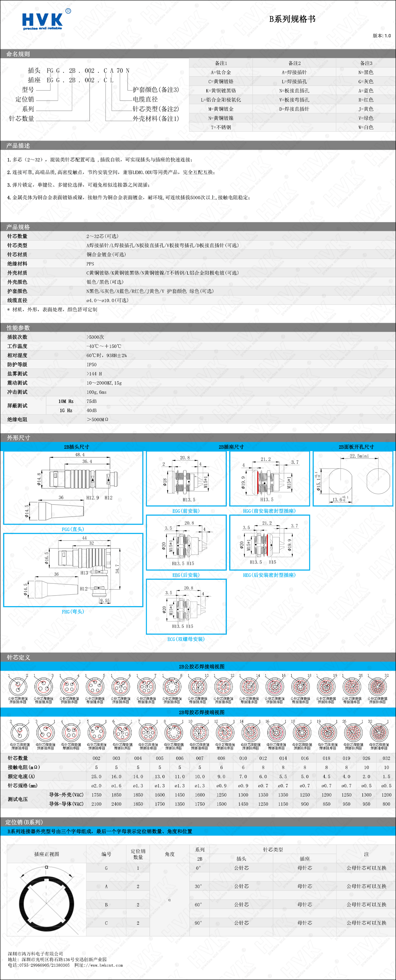Click the 40dB shielding value at 1G Hz
Viewport: 396px width, 980px height.
91,410
